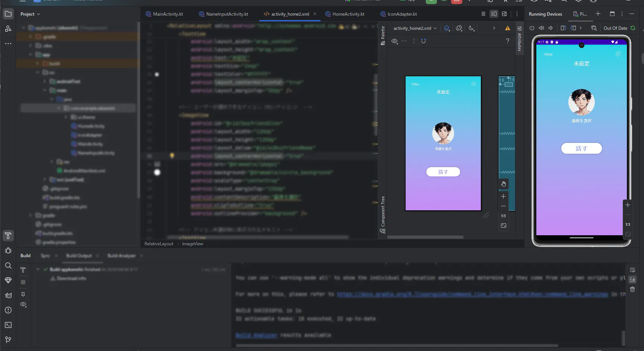644x351 pixels.
Task: Open the Build tool window hammer icon
Action: (x=8, y=236)
